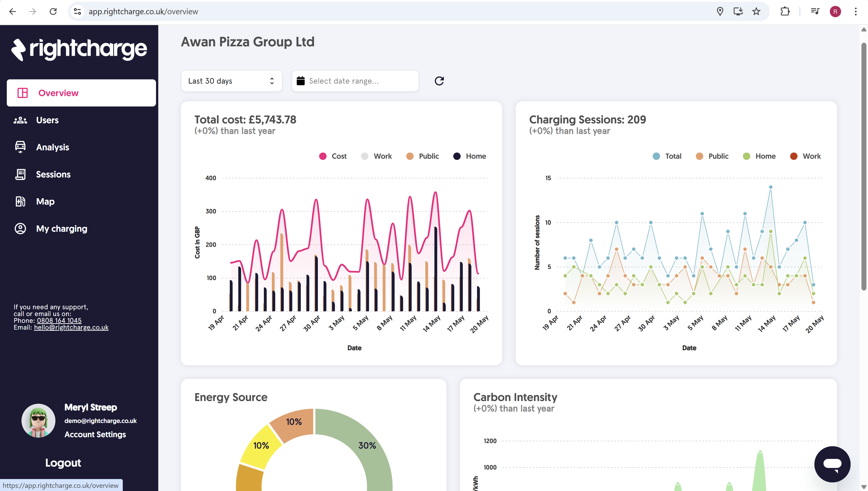Open site information icon in address bar
This screenshot has height=491, width=868.
77,12
